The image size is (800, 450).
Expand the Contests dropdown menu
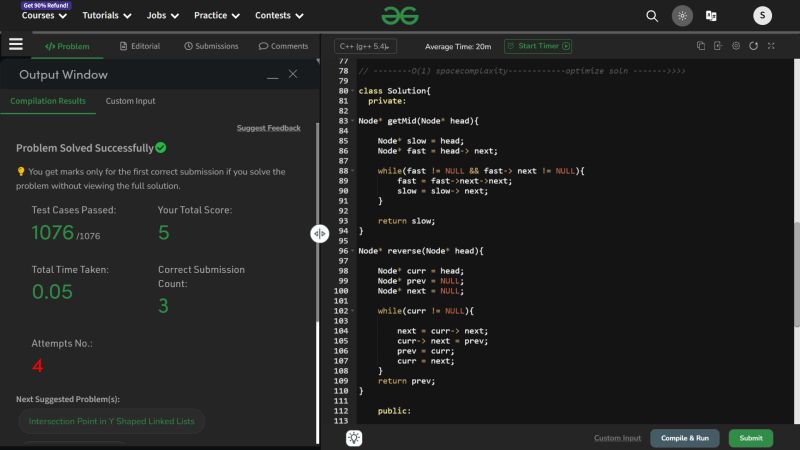279,16
